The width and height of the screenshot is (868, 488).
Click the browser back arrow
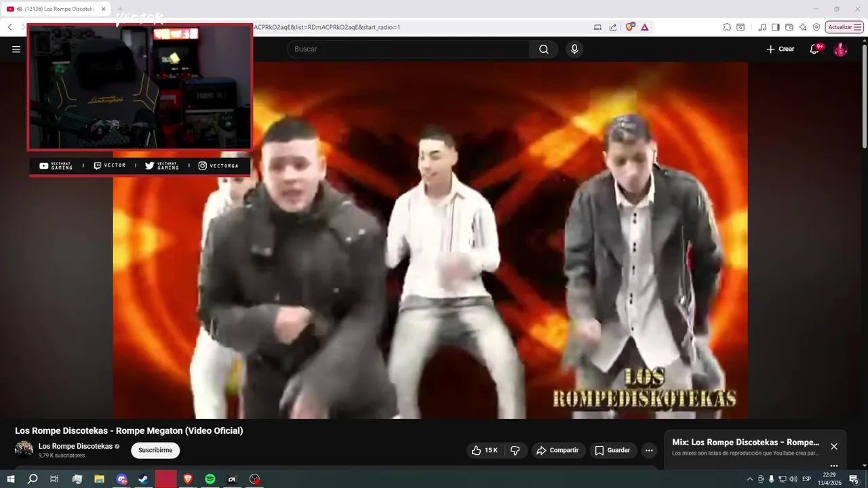pyautogui.click(x=9, y=27)
